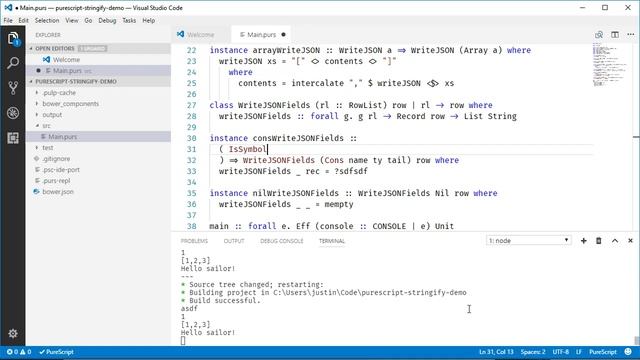The height and width of the screenshot is (360, 640).
Task: Open the Manage gear icon
Action: (13, 333)
